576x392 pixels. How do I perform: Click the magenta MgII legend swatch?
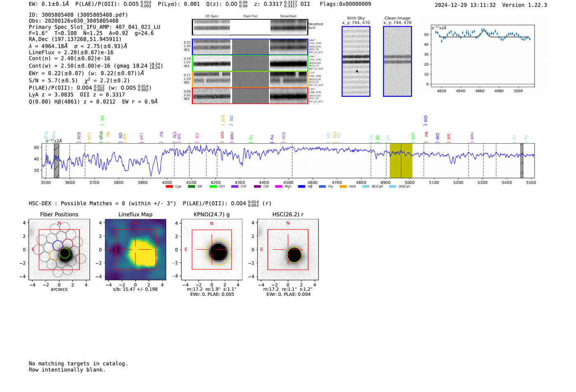pos(279,187)
